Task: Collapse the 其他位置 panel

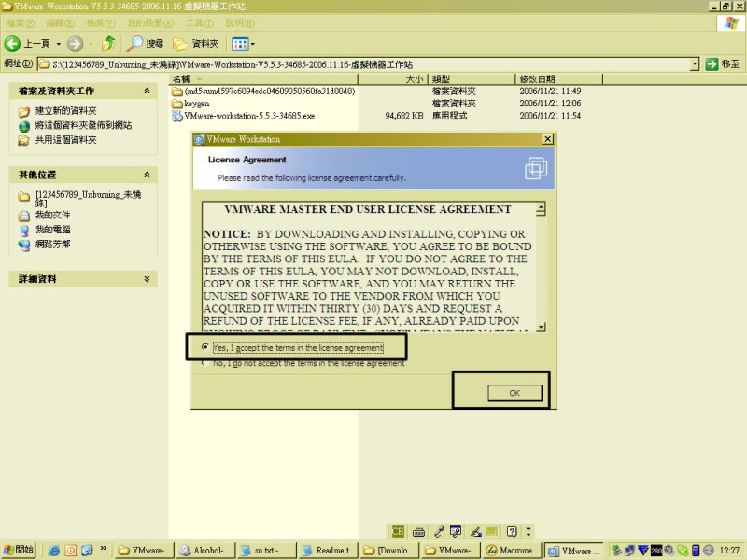Action: [x=148, y=175]
